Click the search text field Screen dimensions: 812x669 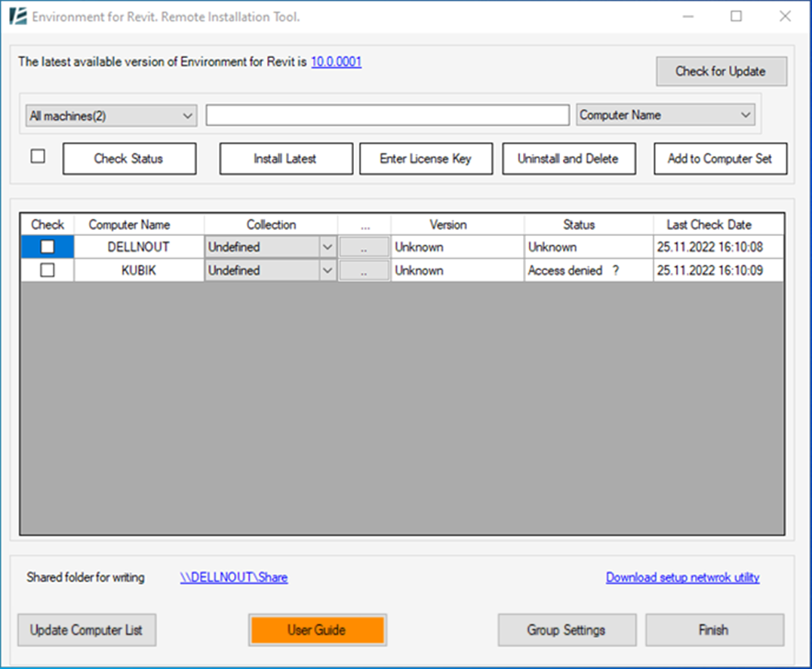pyautogui.click(x=387, y=115)
